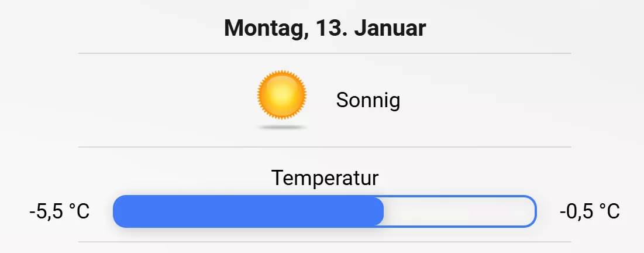The height and width of the screenshot is (253, 644).
Task: Click the right end of the blue fill
Action: [x=380, y=211]
